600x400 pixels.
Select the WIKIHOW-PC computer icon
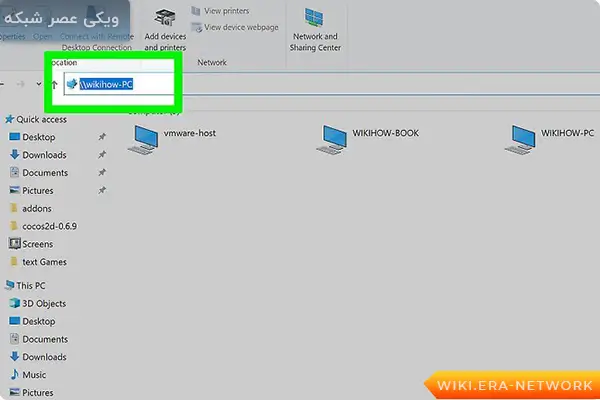(x=526, y=140)
